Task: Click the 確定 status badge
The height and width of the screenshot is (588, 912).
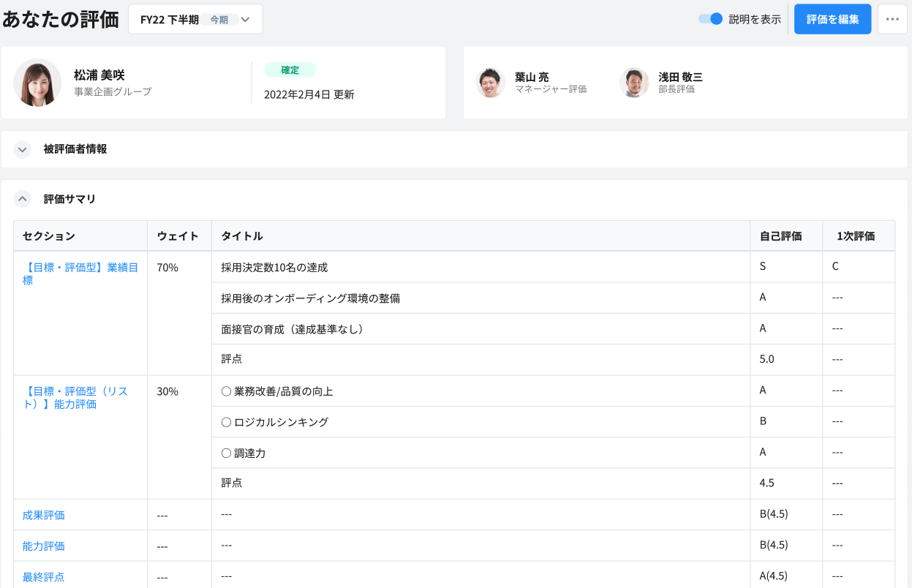Action: [x=290, y=70]
